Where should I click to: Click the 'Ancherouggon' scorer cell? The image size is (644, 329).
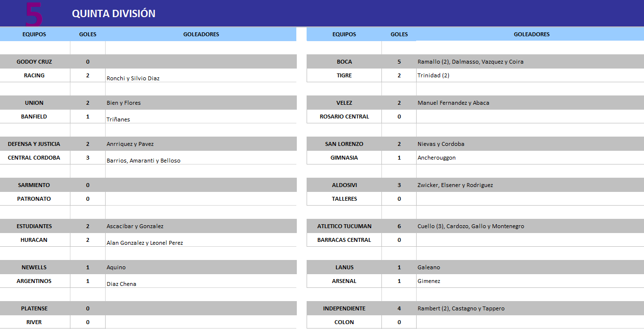pyautogui.click(x=530, y=158)
